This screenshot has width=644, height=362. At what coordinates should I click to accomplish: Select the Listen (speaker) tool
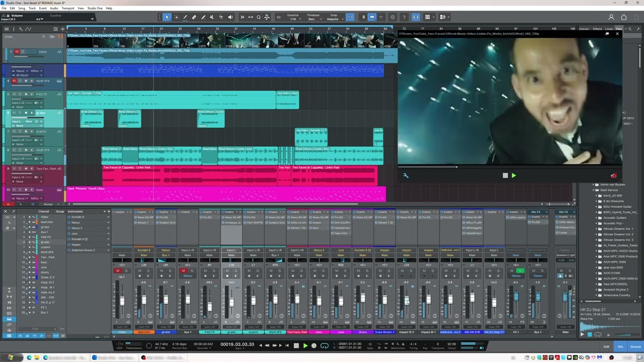(x=230, y=17)
